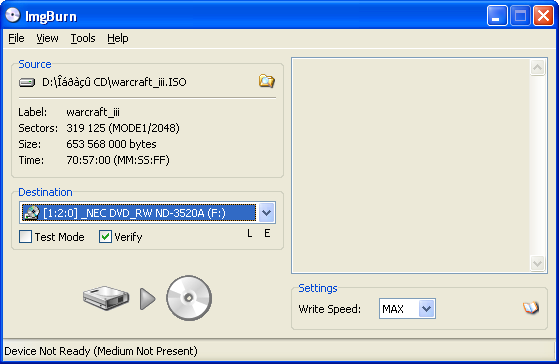Open the File menu
Image resolution: width=559 pixels, height=364 pixels.
coord(16,38)
